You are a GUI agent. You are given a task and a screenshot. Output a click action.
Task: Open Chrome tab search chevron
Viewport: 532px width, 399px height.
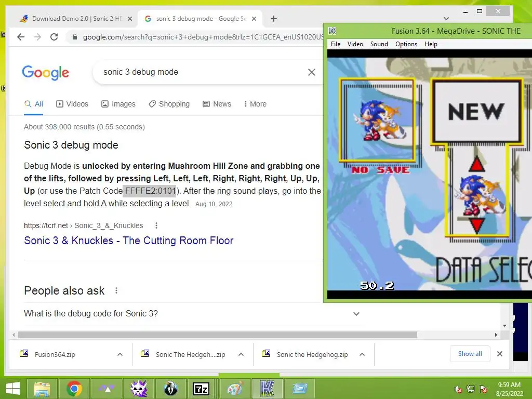coord(446,19)
